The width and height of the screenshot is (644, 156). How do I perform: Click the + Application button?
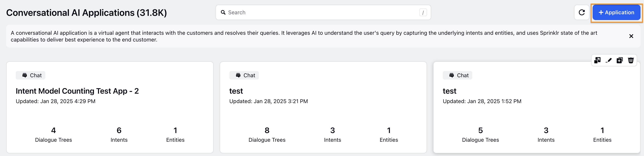coord(616,13)
